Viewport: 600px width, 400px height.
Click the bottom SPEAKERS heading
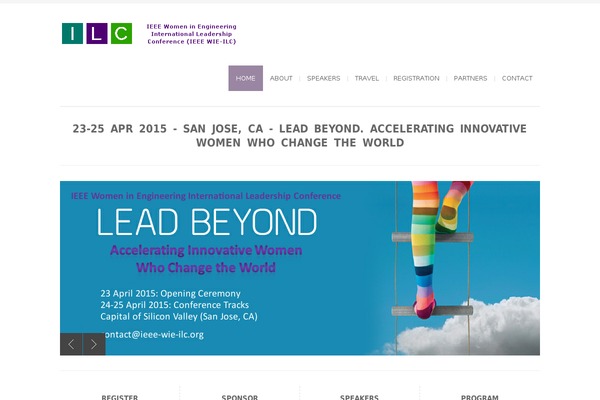click(x=359, y=397)
